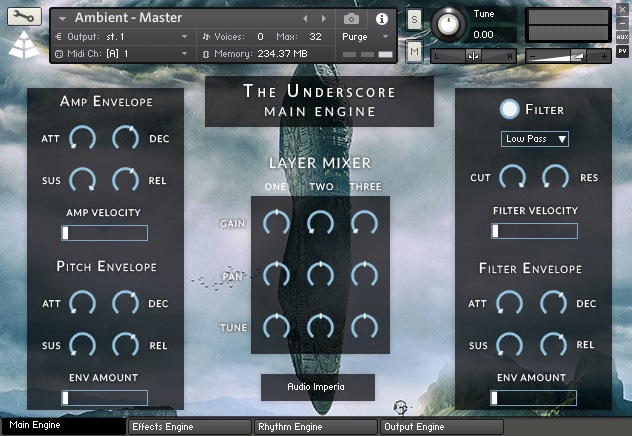The width and height of the screenshot is (632, 436).
Task: Click Amp Envelope ATT knob
Action: pos(83,138)
